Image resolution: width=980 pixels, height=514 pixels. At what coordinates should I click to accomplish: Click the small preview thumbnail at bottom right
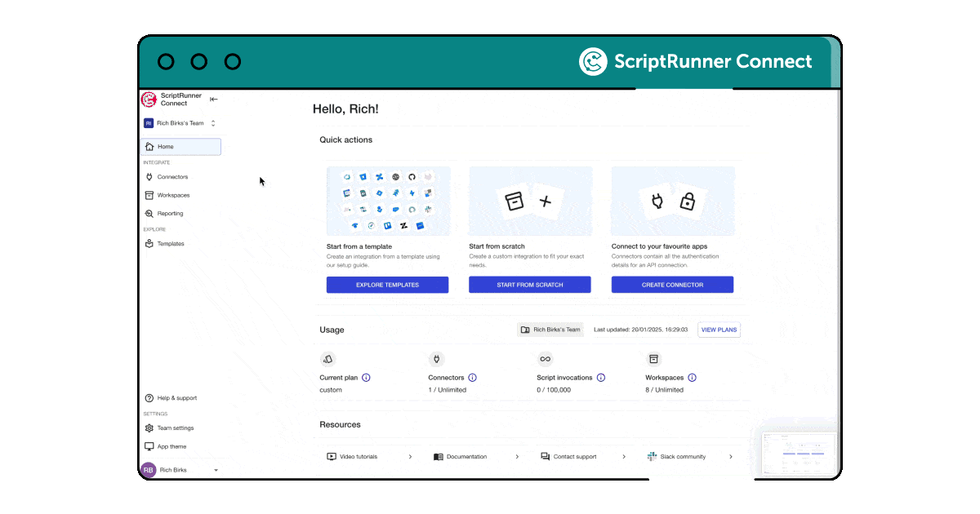click(x=800, y=454)
